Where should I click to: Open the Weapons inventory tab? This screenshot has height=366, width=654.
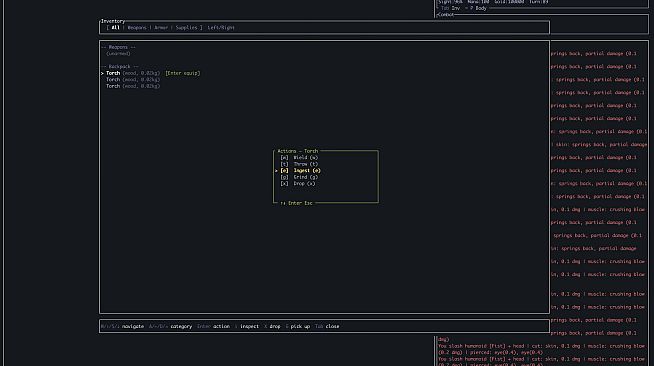point(137,28)
